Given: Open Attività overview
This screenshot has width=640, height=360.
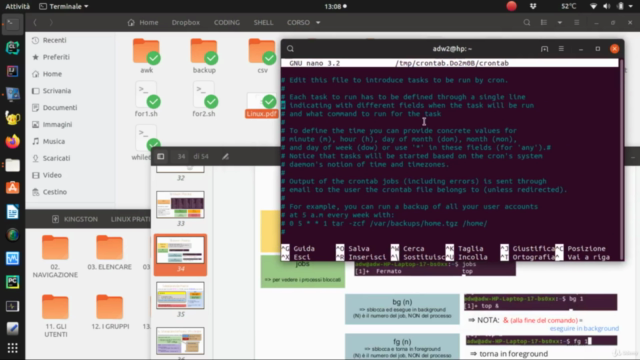Looking at the screenshot, I should [18, 6].
